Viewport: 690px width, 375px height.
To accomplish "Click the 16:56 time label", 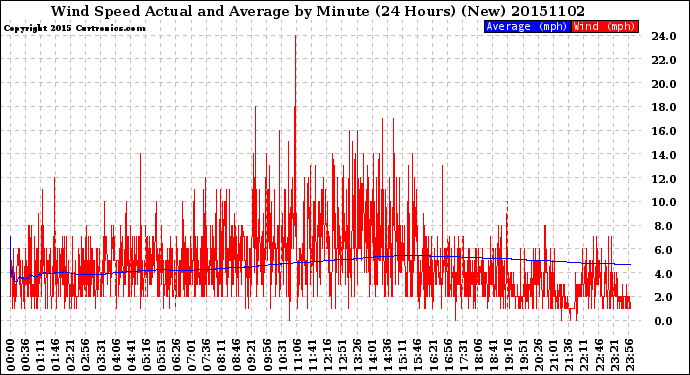I will 448,355.
